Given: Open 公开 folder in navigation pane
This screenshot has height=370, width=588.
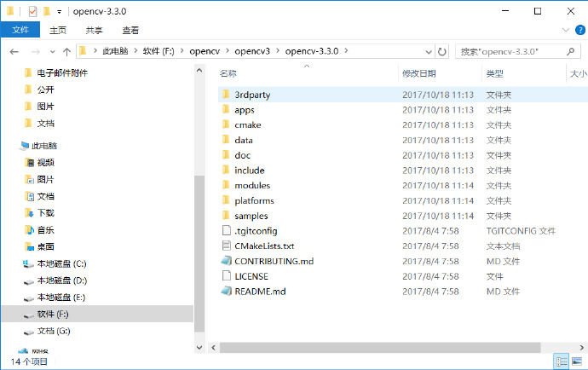Looking at the screenshot, I should 45,90.
